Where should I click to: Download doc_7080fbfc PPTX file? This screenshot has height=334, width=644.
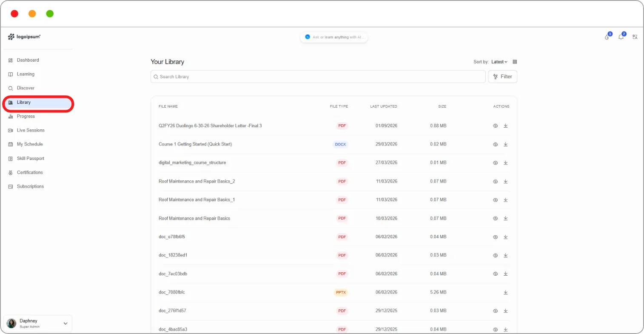506,292
